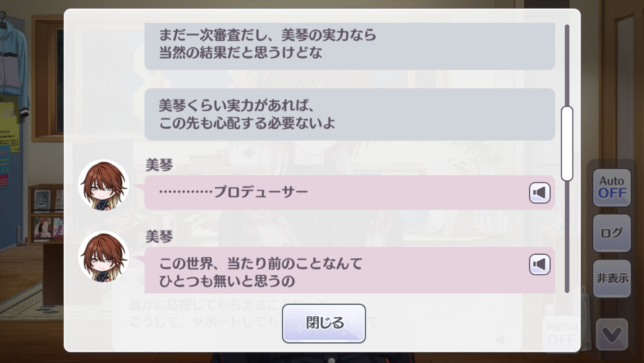Hide the interface with the 非表示 button
Screen dimensions: 644x363
click(x=612, y=278)
